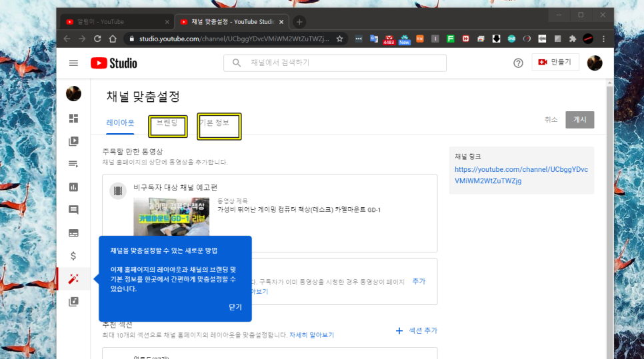Click the 채널에서 검색하기 search field
Viewport: 644px width, 359px height.
click(335, 63)
